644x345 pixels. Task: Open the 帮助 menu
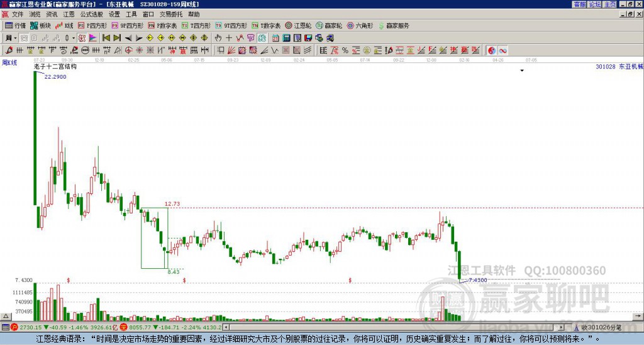click(194, 14)
